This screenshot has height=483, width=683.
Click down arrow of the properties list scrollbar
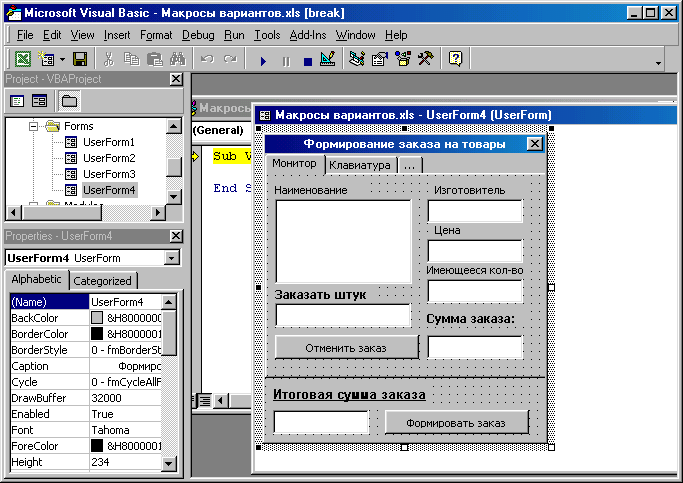pyautogui.click(x=169, y=463)
